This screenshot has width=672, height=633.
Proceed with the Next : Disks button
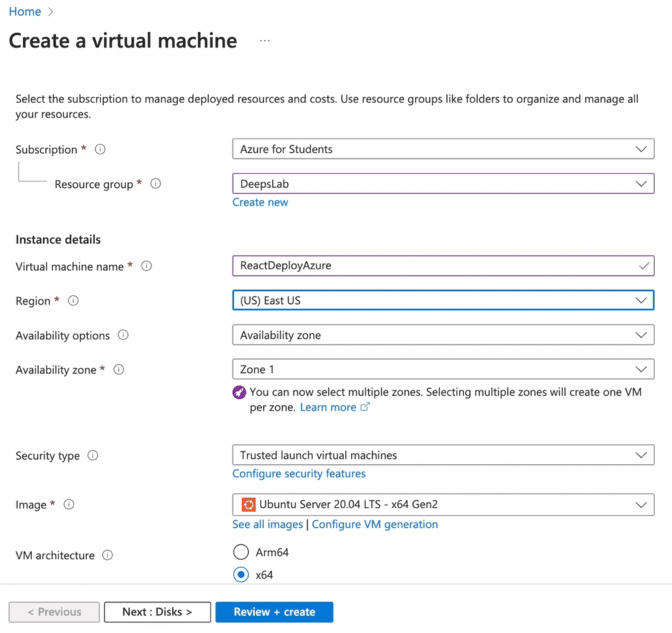(157, 612)
